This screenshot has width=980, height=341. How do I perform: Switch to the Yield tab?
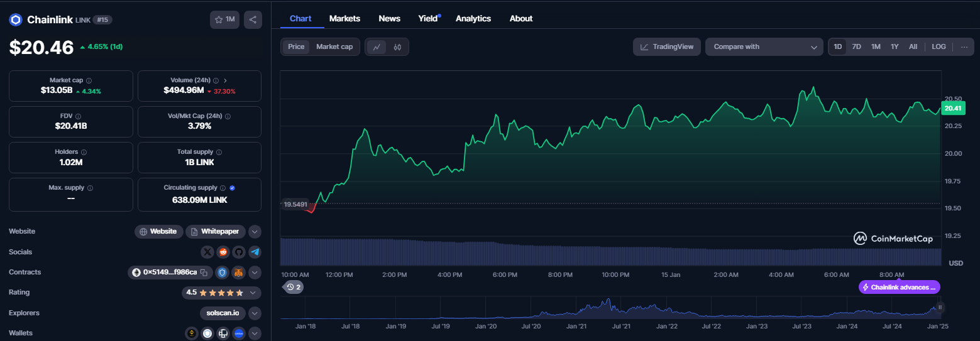429,18
